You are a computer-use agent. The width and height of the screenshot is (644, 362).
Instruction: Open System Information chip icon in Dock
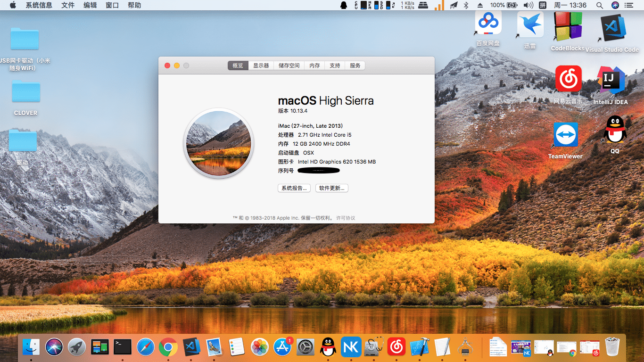tap(465, 347)
